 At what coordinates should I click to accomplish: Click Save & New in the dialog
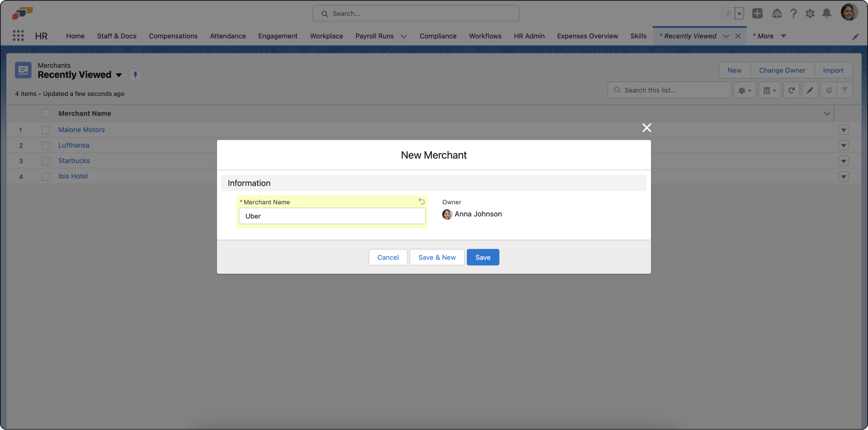coord(437,257)
